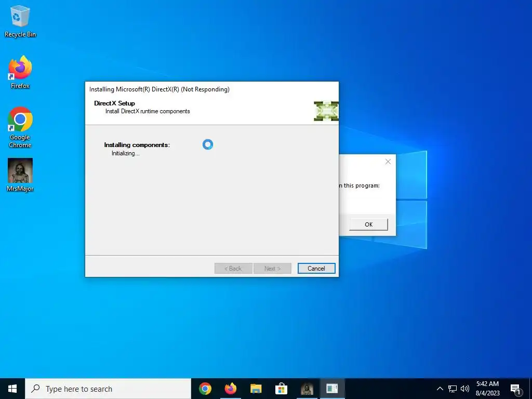Click the 'this program:' text in background dialog
The height and width of the screenshot is (399, 532).
(362, 185)
